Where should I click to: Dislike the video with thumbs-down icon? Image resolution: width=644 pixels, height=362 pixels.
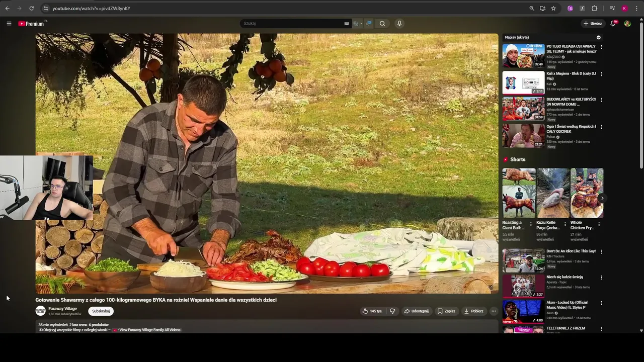point(392,311)
